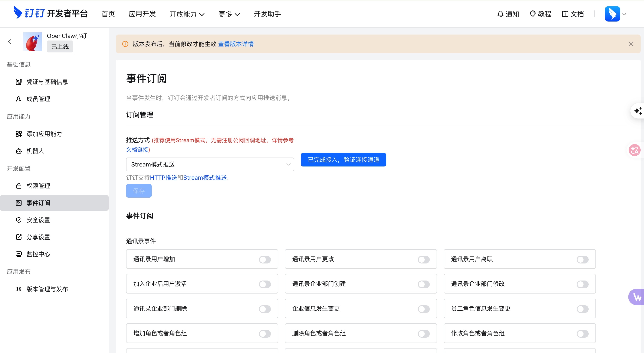Open the 监控中心 monitoring center
The height and width of the screenshot is (353, 644).
click(38, 254)
